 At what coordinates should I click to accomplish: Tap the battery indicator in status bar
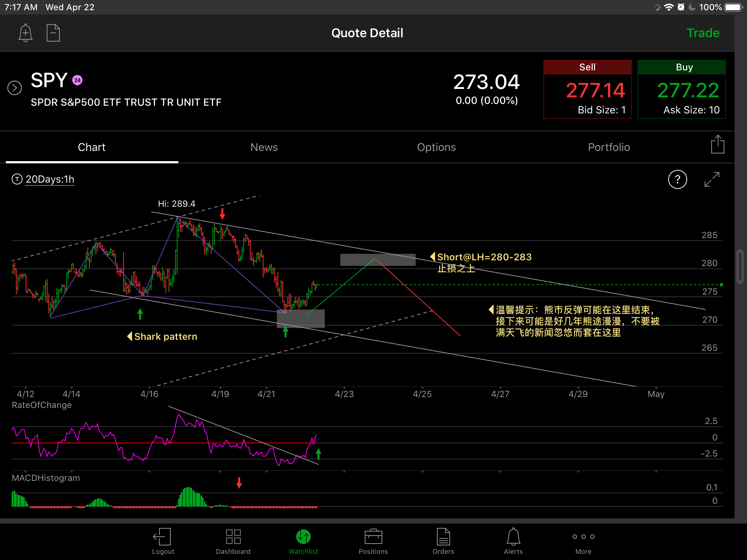pos(733,7)
